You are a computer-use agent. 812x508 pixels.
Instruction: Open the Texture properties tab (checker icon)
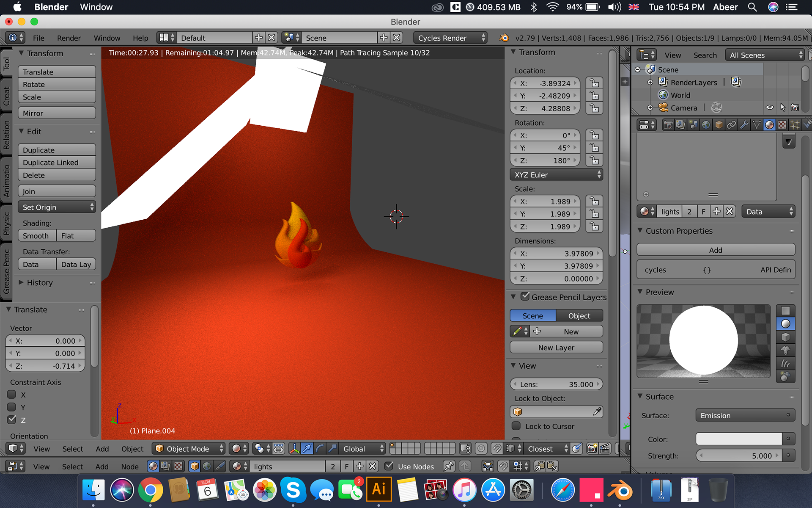(x=782, y=125)
